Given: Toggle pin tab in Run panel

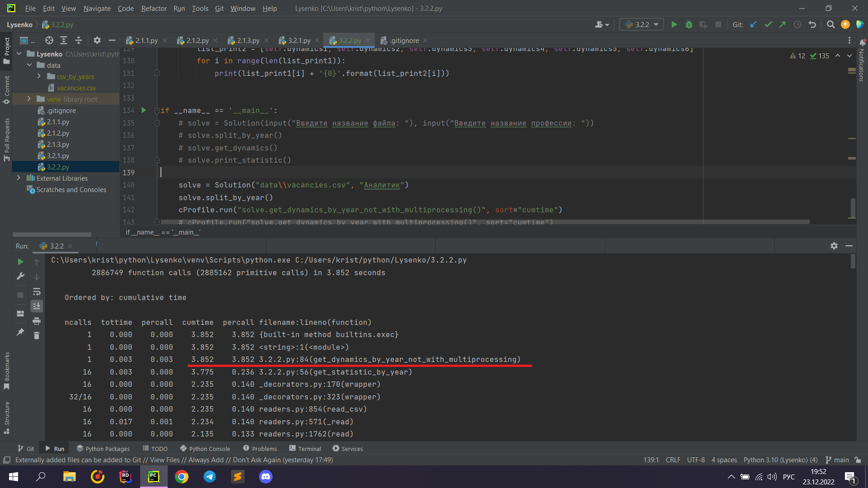Looking at the screenshot, I should pos(20,332).
